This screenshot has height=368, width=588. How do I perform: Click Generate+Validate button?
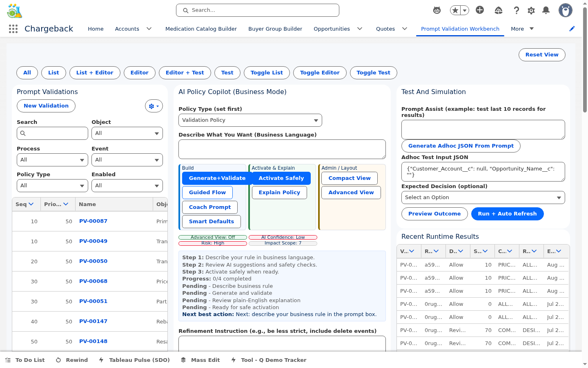point(217,178)
